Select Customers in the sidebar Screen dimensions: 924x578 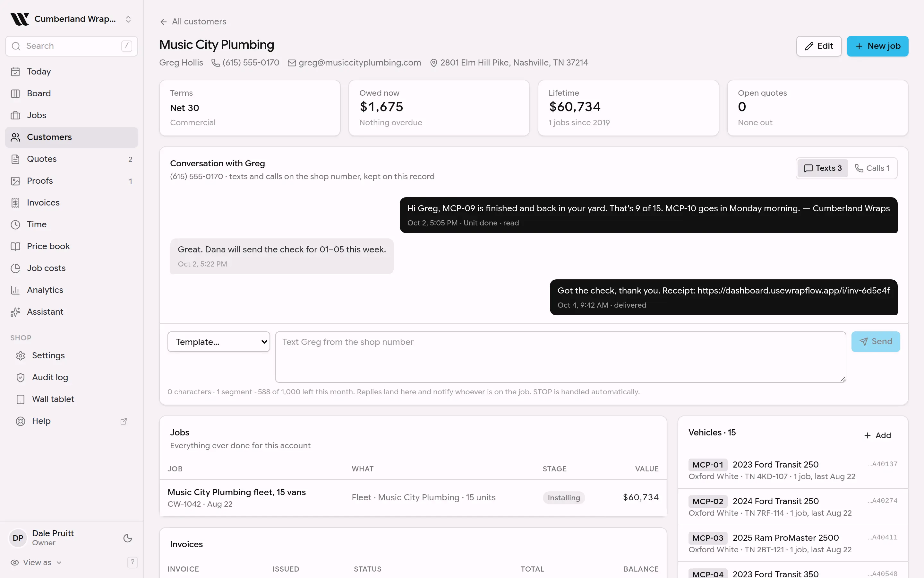point(72,137)
